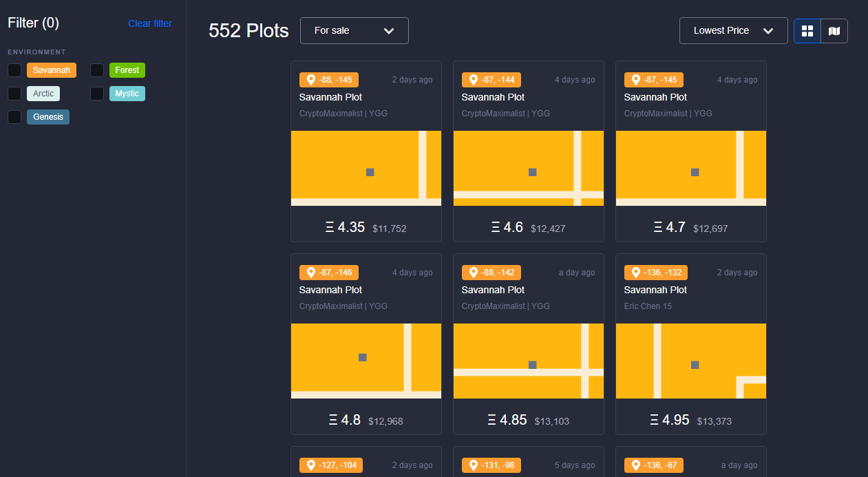Open the Lowest Price sort dropdown
Screen dimensions: 868x477
(x=734, y=31)
